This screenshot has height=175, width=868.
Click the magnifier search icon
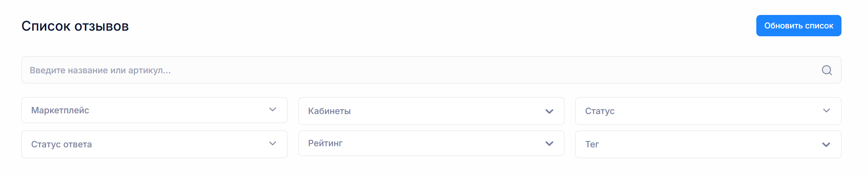point(827,70)
